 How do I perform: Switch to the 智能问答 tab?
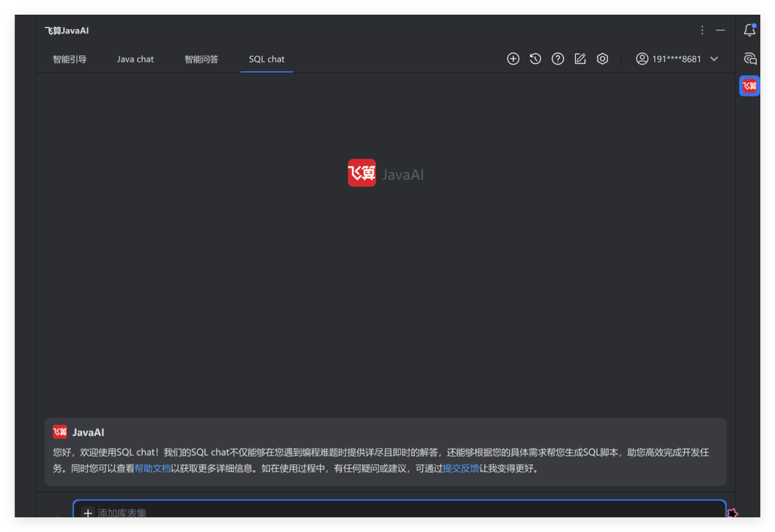pyautogui.click(x=201, y=59)
